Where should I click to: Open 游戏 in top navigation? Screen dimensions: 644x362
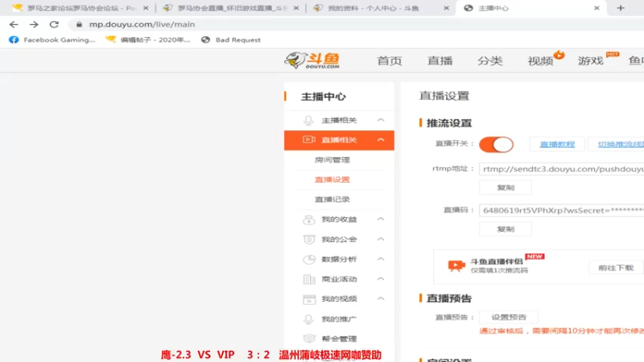pos(590,61)
